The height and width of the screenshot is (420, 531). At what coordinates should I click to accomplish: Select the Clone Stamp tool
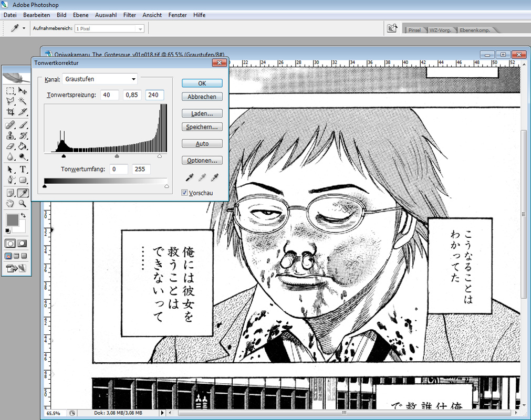pyautogui.click(x=10, y=136)
